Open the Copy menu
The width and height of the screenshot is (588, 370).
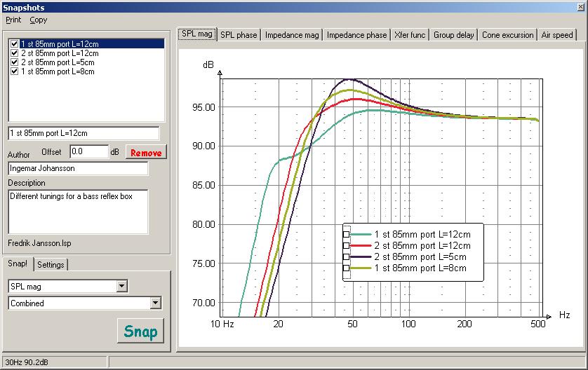(x=39, y=20)
